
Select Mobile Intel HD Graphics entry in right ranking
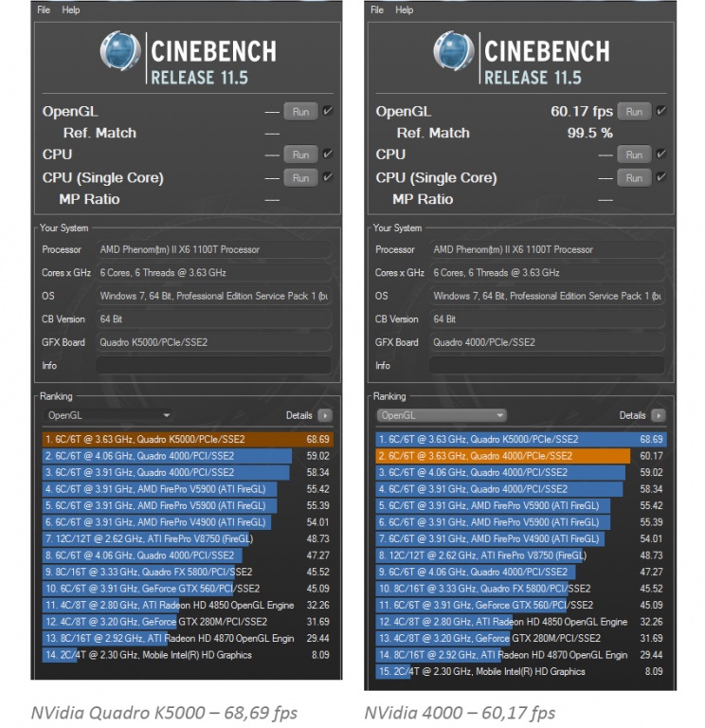[521, 671]
